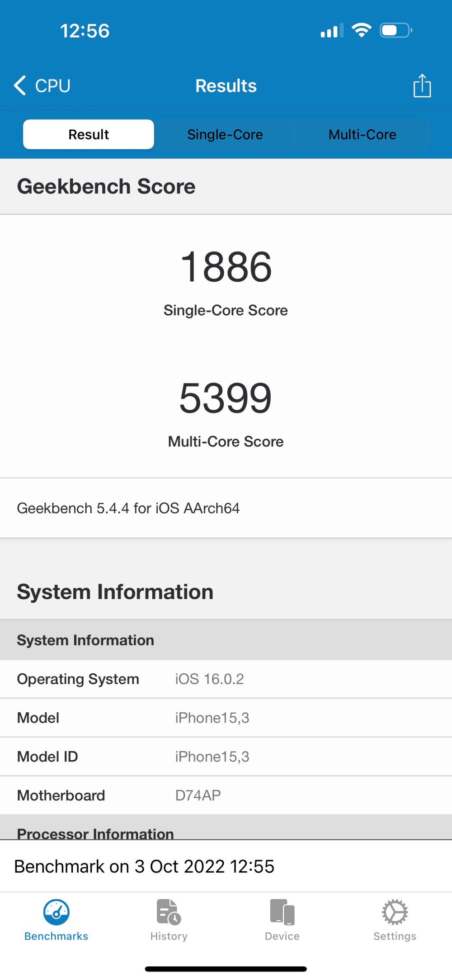
Task: Tap the Wi-Fi status icon
Action: [x=362, y=30]
